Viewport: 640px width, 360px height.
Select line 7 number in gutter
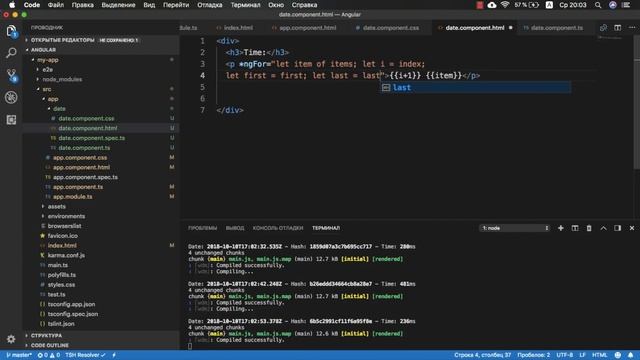click(202, 110)
